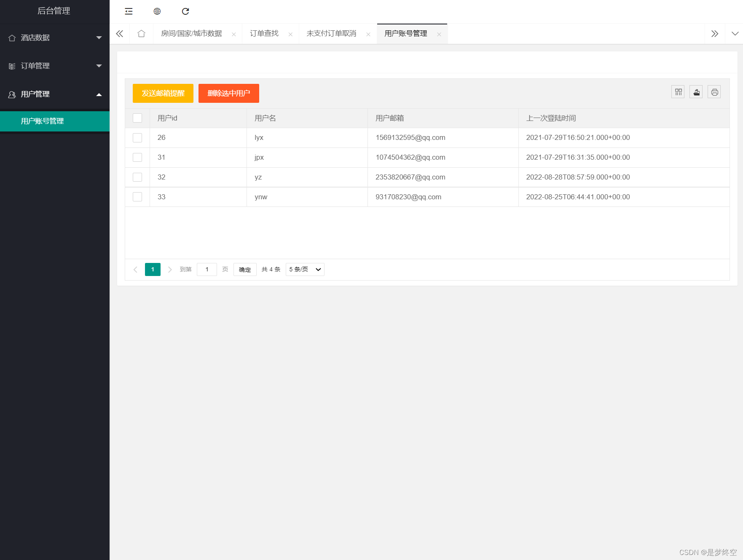
Task: Switch to the 房间/国家/城市数据 tab
Action: 191,34
